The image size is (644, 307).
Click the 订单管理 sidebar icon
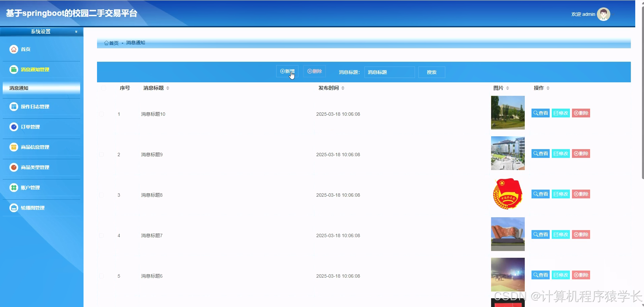pyautogui.click(x=14, y=127)
